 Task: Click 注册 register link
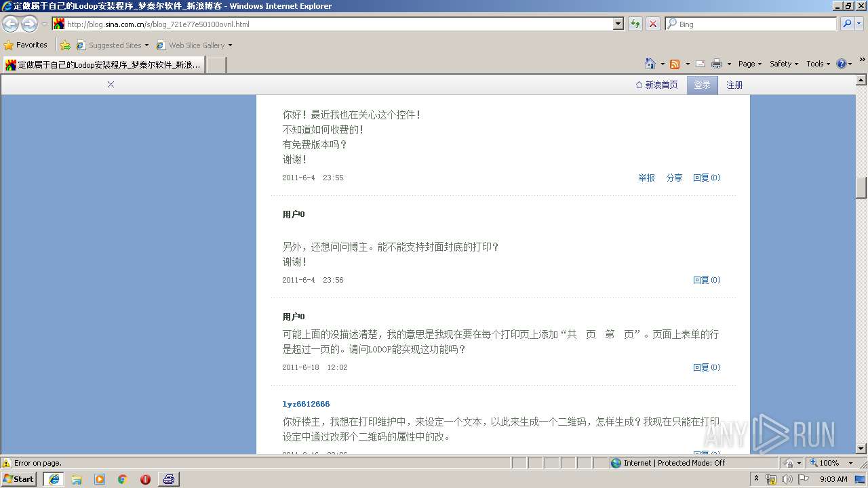click(x=734, y=85)
